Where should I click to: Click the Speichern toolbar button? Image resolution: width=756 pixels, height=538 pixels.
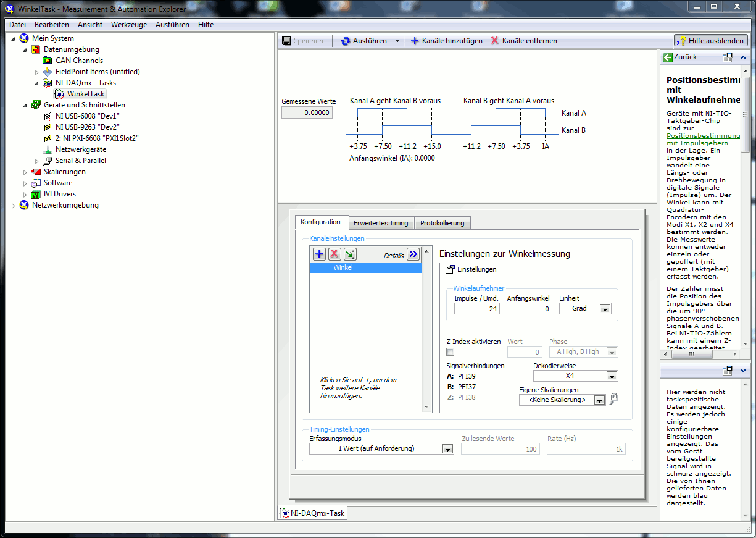pyautogui.click(x=304, y=41)
